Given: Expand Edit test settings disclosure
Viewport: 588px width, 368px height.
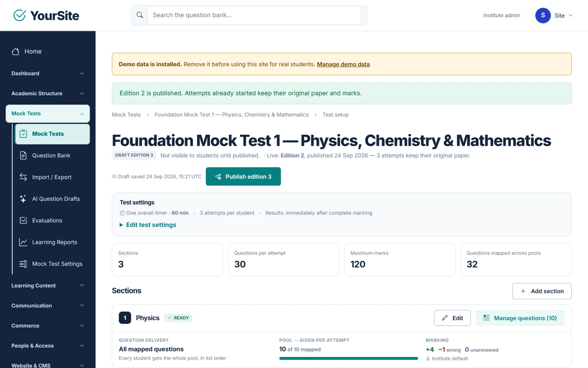Looking at the screenshot, I should (148, 225).
